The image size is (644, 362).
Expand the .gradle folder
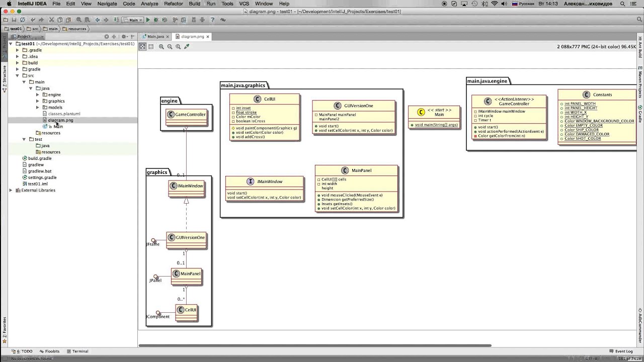click(18, 50)
